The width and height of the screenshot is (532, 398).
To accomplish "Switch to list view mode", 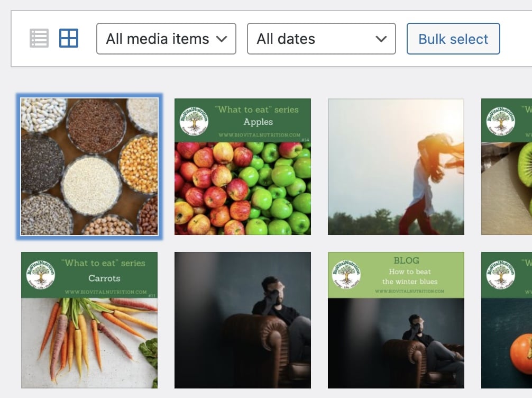I will pyautogui.click(x=39, y=38).
